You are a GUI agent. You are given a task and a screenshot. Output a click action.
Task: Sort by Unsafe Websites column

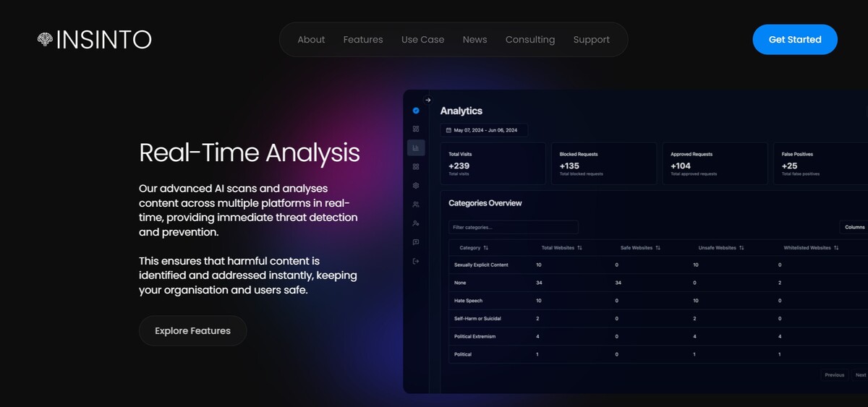click(x=721, y=248)
